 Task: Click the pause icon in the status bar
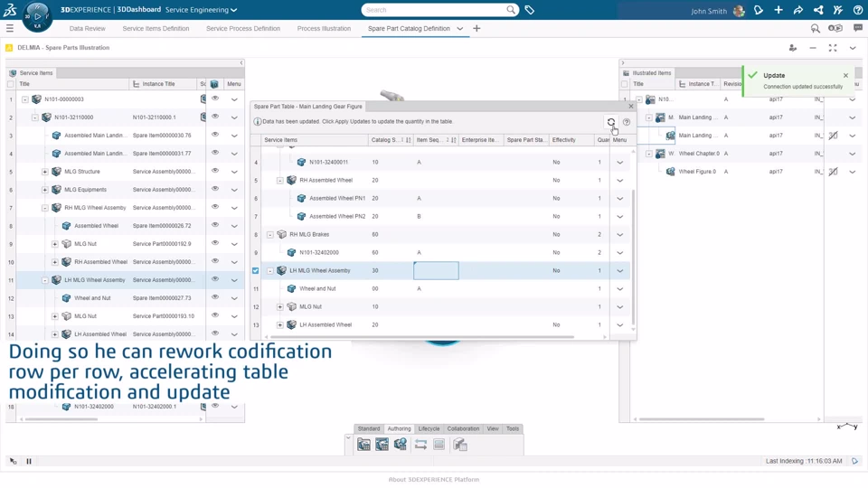pyautogui.click(x=29, y=461)
